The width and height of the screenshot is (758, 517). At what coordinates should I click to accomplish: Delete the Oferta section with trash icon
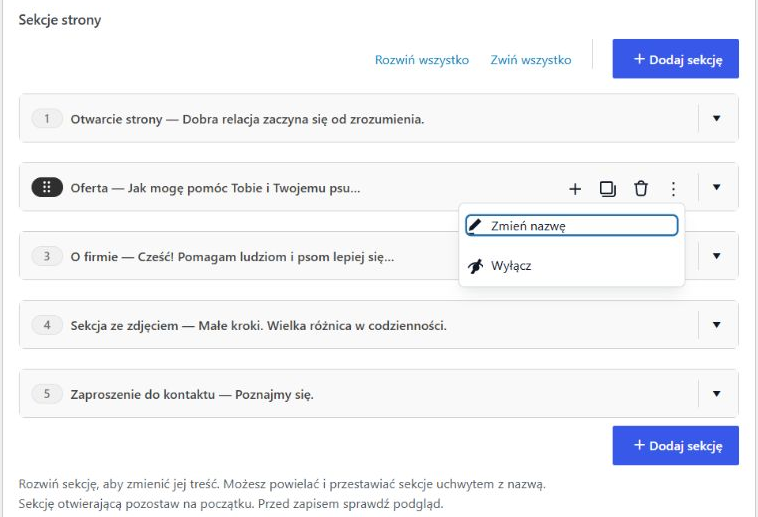point(641,189)
